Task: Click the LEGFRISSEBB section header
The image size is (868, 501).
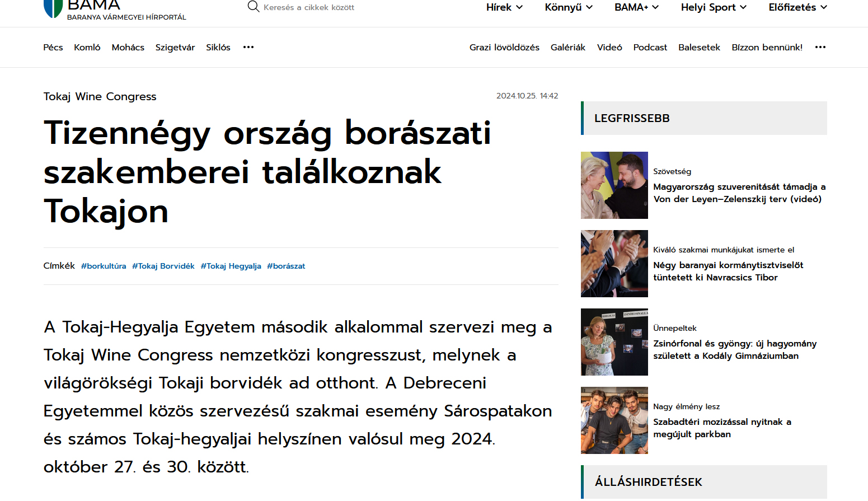Action: (704, 118)
